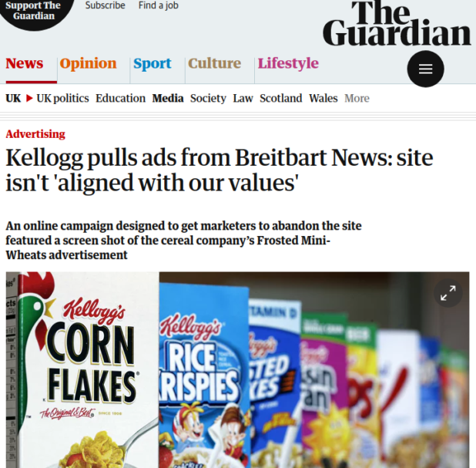476x468 pixels.
Task: Go to UK politics subsection
Action: [x=63, y=99]
